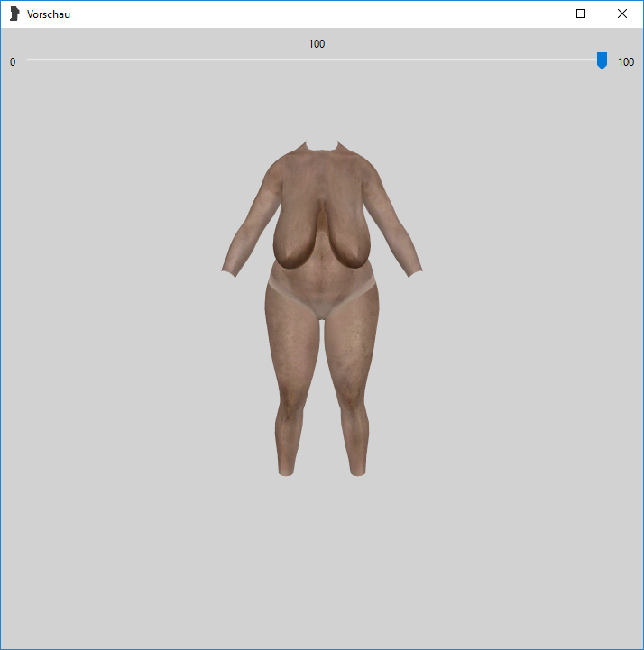Maximize the Vorschau preview window
This screenshot has height=650, width=644.
[581, 14]
